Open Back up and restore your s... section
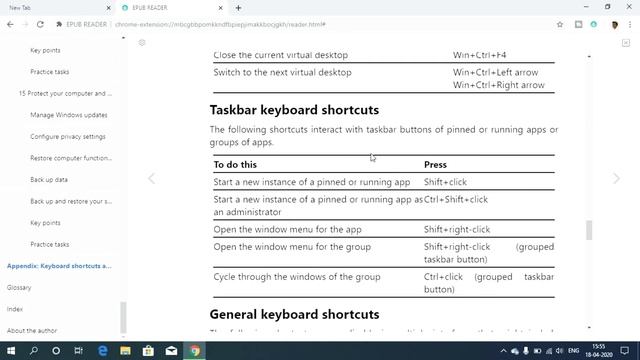The height and width of the screenshot is (360, 640). click(x=71, y=201)
